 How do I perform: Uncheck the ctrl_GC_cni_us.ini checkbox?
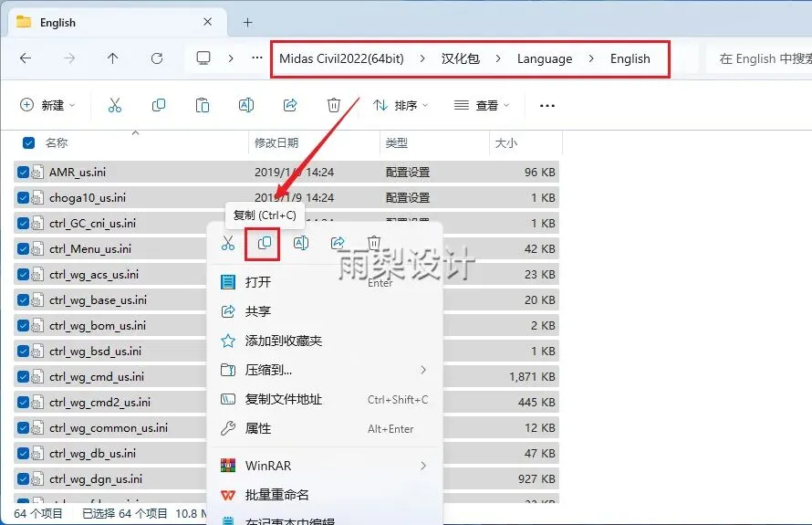point(23,223)
